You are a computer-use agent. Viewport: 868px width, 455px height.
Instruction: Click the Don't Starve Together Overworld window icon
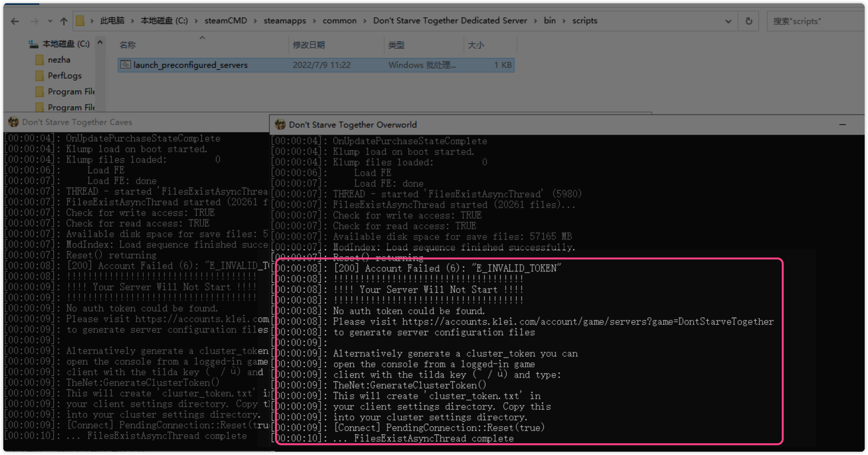point(280,125)
